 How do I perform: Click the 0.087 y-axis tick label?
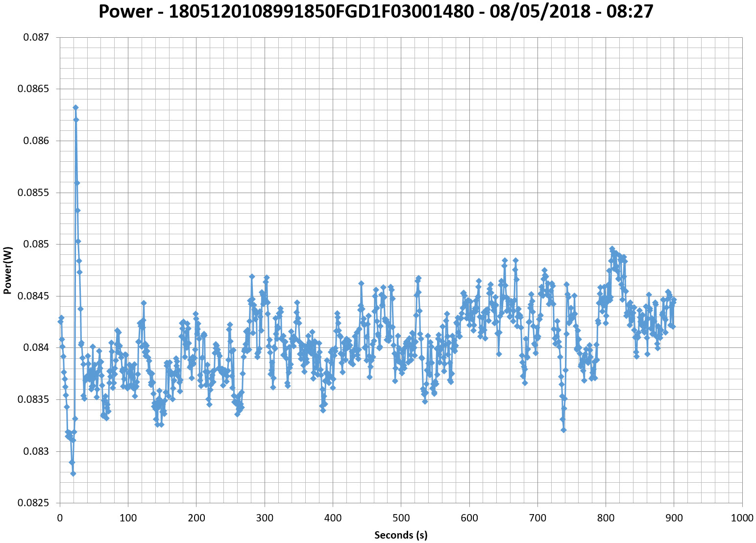point(36,37)
